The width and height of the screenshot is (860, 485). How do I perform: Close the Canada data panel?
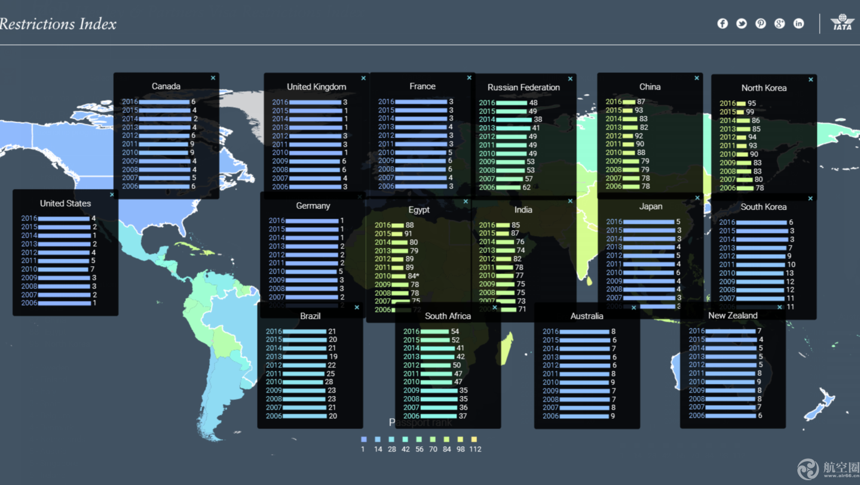click(x=213, y=78)
